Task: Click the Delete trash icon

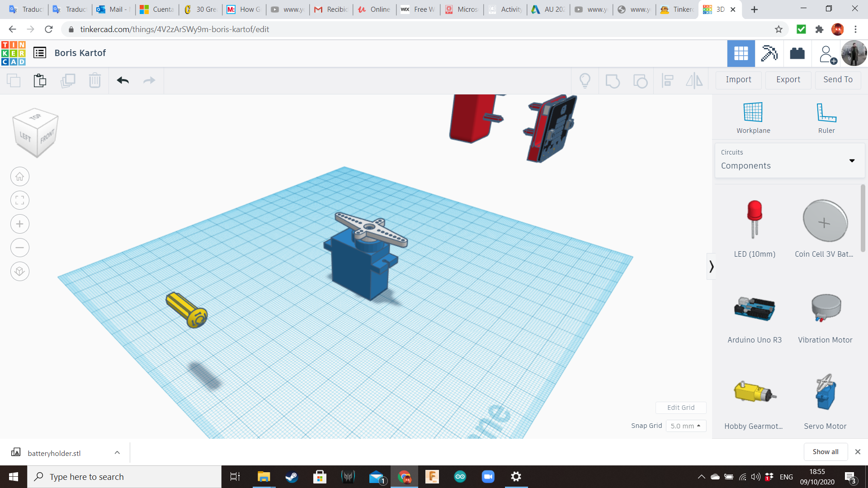Action: pos(94,80)
